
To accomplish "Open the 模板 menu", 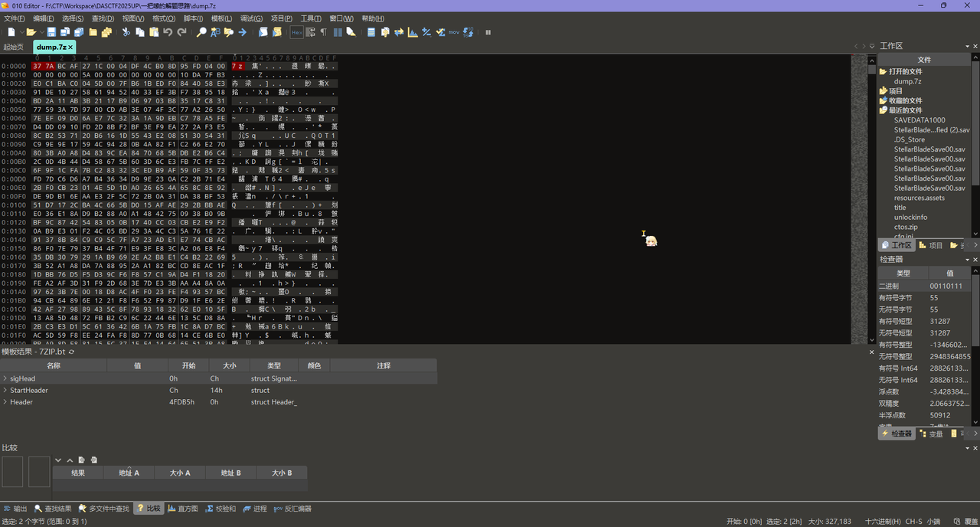I will tap(222, 18).
